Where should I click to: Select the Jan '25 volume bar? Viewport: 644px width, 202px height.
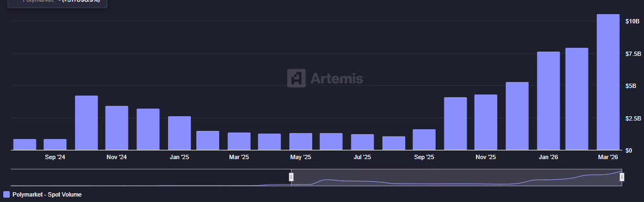click(179, 133)
